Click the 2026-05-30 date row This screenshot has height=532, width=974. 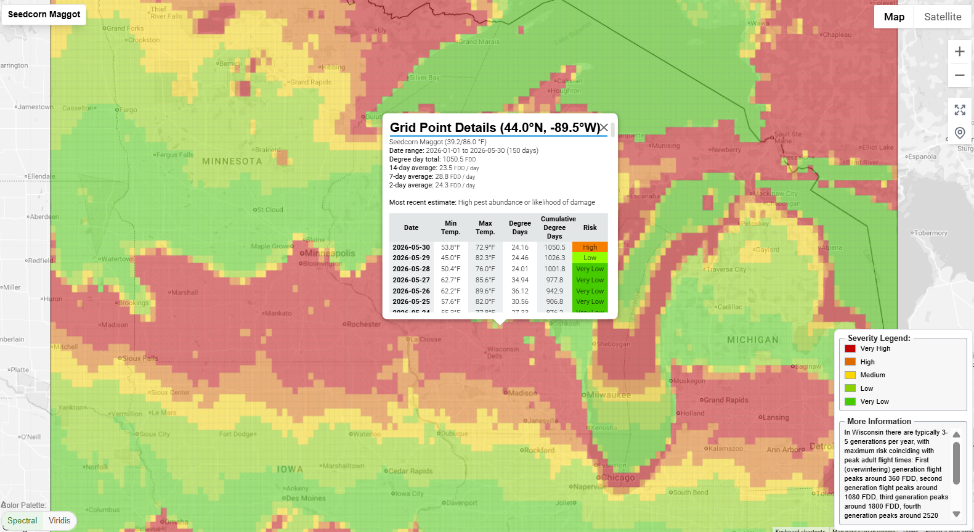pyautogui.click(x=498, y=247)
